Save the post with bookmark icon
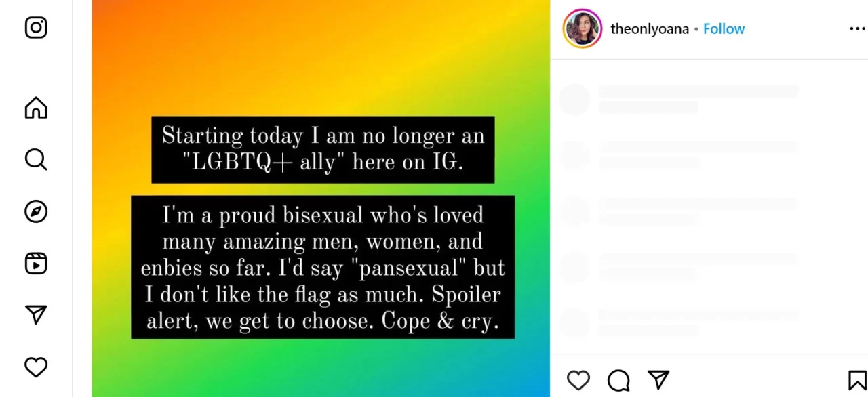This screenshot has width=868, height=397. (x=856, y=380)
